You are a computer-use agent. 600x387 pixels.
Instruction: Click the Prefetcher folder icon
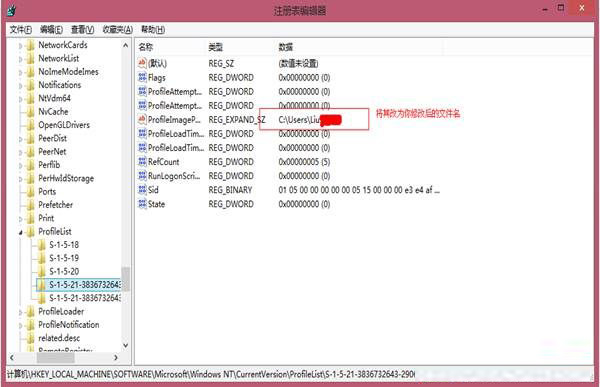coord(31,205)
